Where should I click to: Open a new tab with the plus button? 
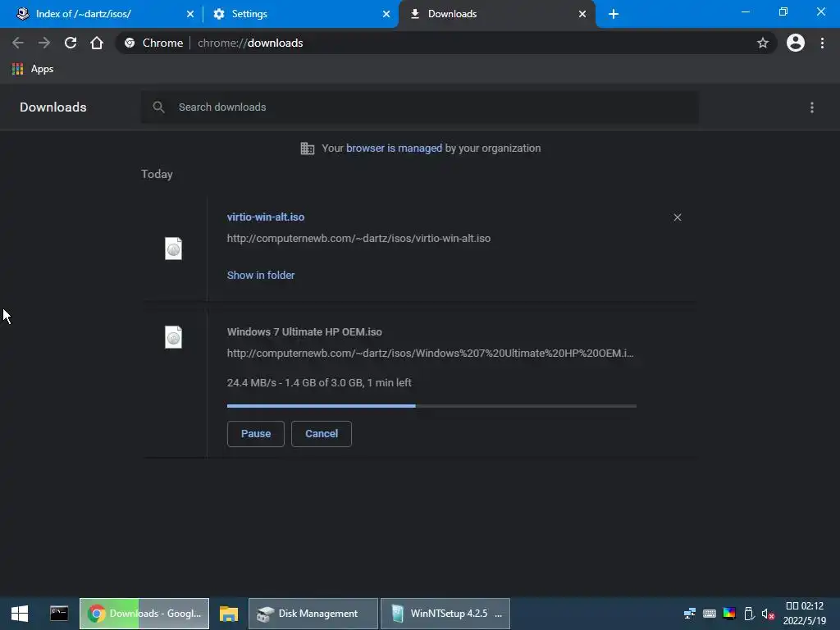(614, 14)
